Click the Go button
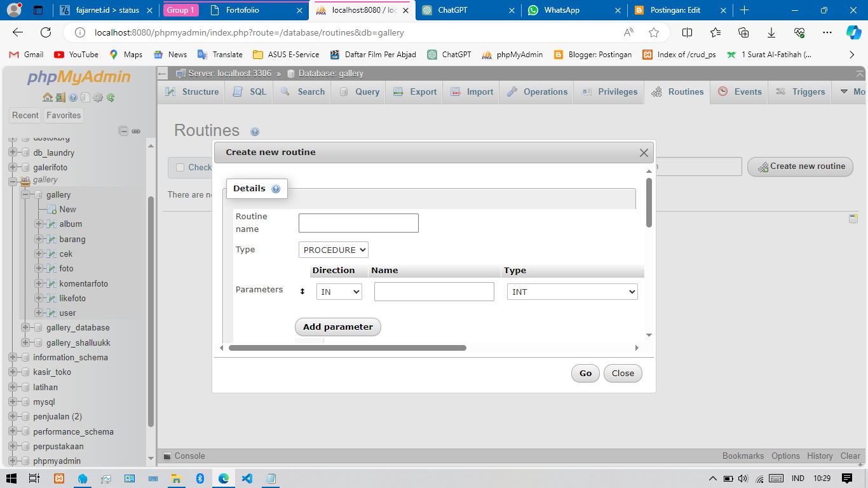The width and height of the screenshot is (868, 488). point(585,374)
